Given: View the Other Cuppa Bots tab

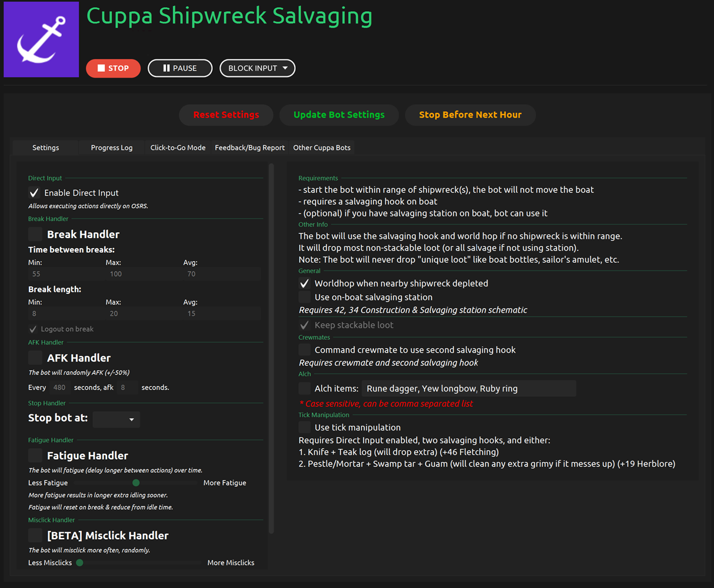Looking at the screenshot, I should [x=322, y=148].
